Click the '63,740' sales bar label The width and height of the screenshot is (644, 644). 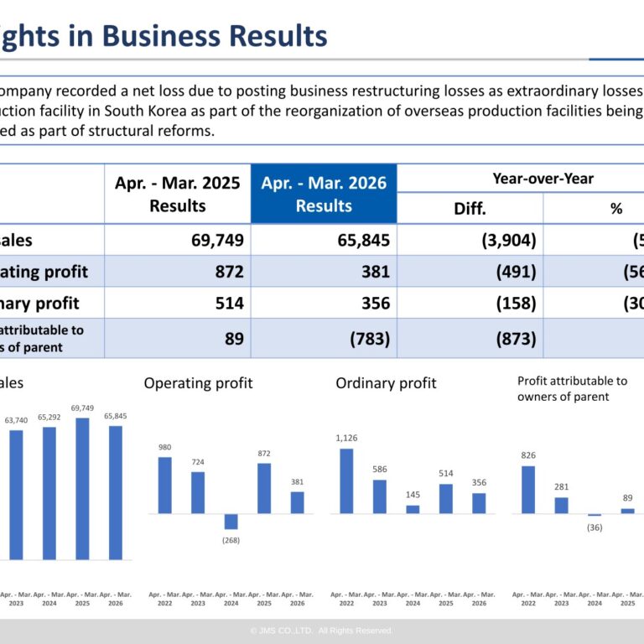(16, 420)
